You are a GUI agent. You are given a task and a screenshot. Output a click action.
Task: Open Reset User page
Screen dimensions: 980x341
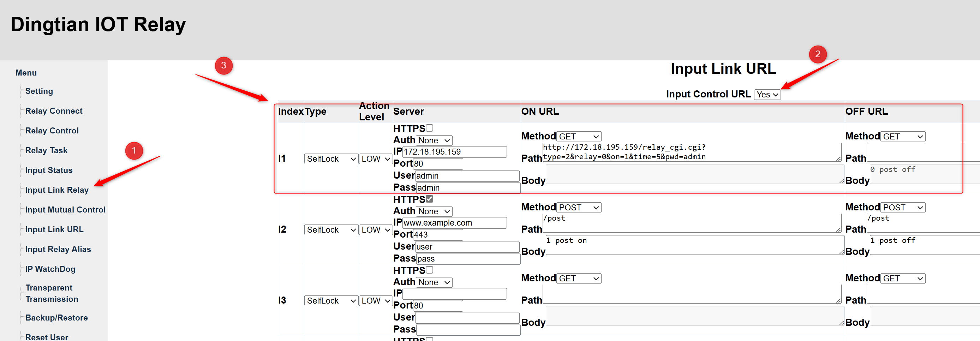46,337
